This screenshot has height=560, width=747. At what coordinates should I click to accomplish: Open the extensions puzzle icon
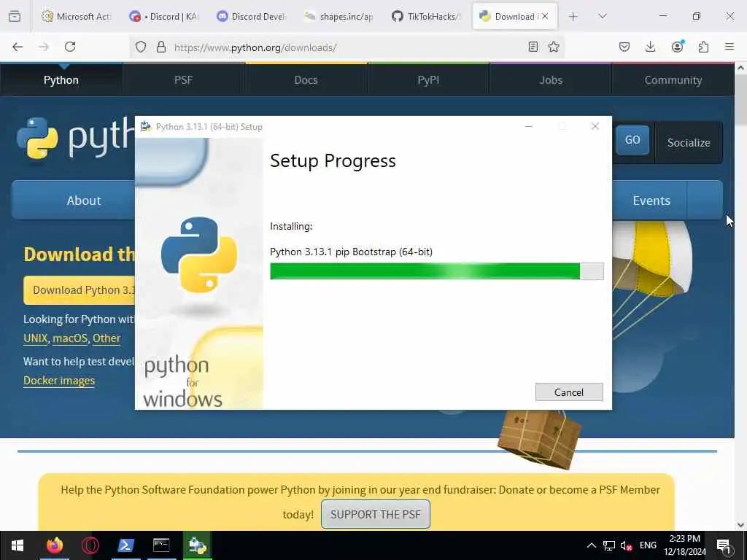(x=703, y=47)
